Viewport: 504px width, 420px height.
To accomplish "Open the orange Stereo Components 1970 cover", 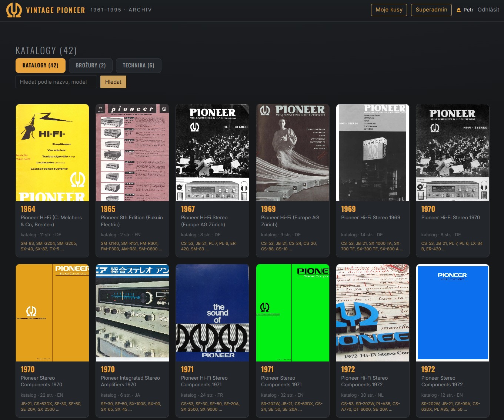I will pos(52,313).
